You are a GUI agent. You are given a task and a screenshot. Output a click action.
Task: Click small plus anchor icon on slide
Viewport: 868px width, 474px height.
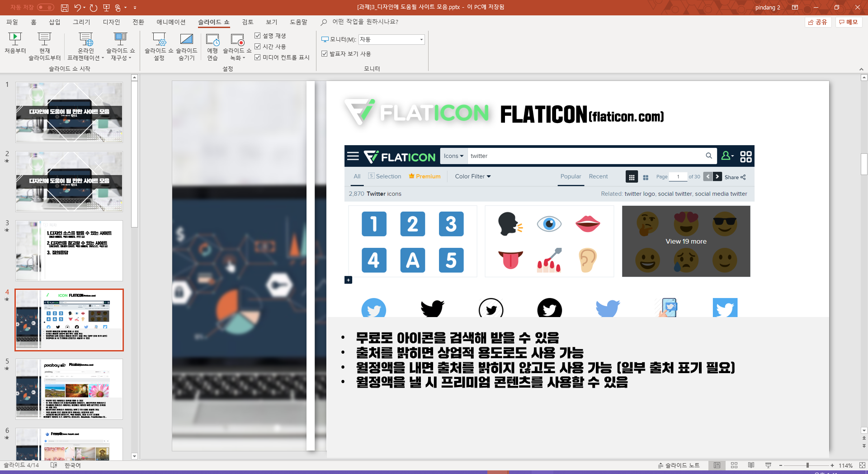pos(348,280)
